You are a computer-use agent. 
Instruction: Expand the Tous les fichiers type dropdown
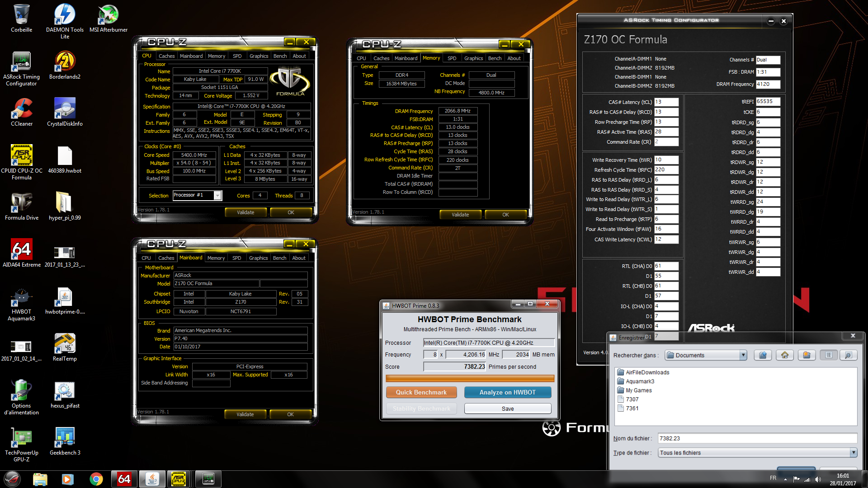[x=854, y=453]
